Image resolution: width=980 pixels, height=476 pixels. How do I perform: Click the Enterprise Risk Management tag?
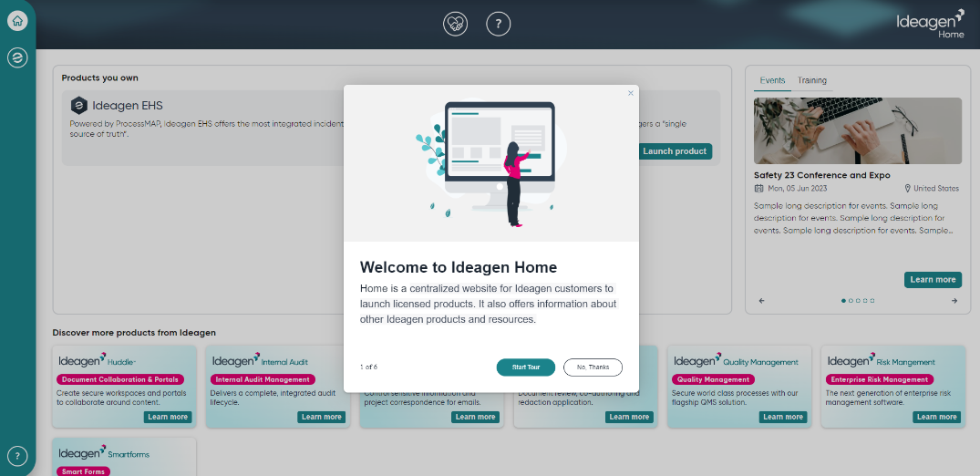[880, 379]
